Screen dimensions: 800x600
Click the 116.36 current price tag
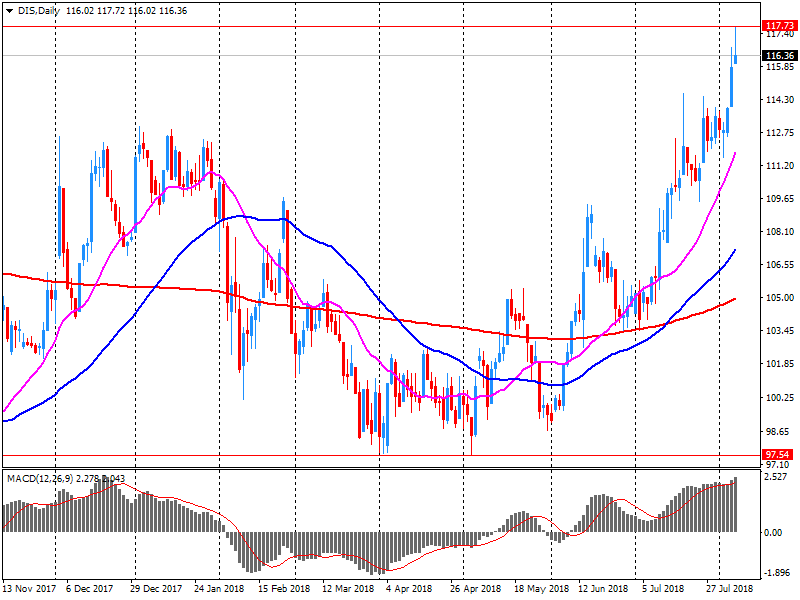(x=779, y=56)
